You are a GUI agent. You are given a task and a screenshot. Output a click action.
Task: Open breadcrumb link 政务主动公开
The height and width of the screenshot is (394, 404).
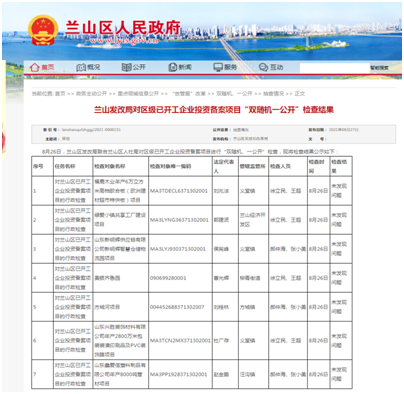click(91, 94)
